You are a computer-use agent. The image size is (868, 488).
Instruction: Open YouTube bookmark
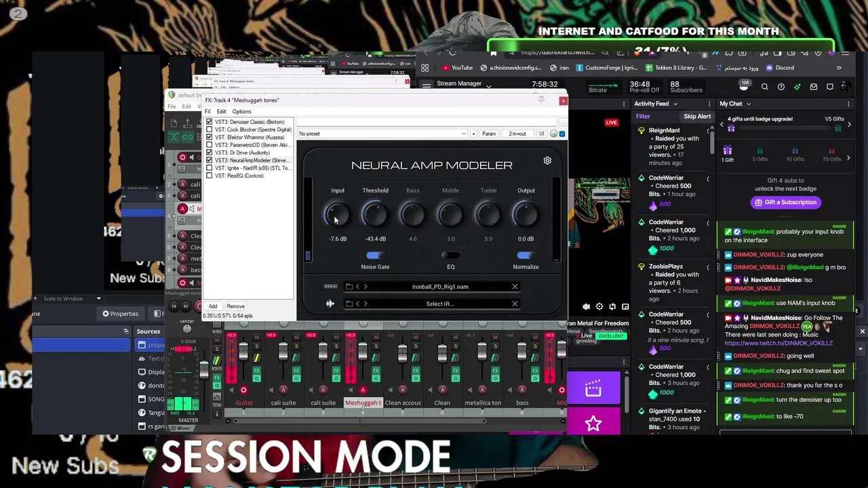click(457, 68)
